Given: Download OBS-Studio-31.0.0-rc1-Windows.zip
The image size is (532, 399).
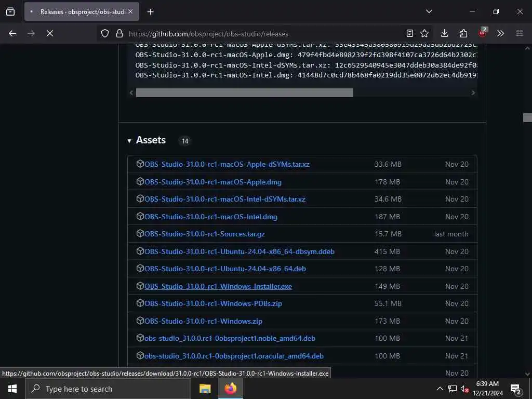Looking at the screenshot, I should pyautogui.click(x=203, y=321).
